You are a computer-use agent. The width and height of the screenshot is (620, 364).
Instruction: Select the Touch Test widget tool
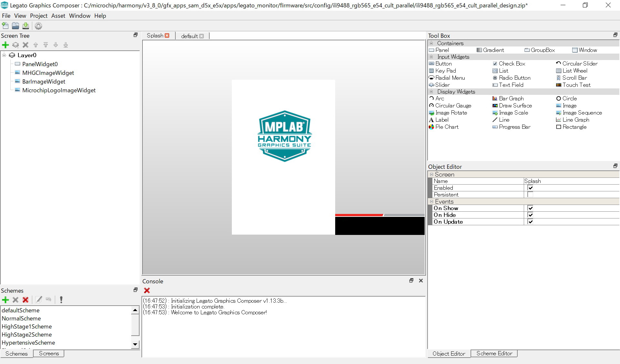click(x=573, y=85)
